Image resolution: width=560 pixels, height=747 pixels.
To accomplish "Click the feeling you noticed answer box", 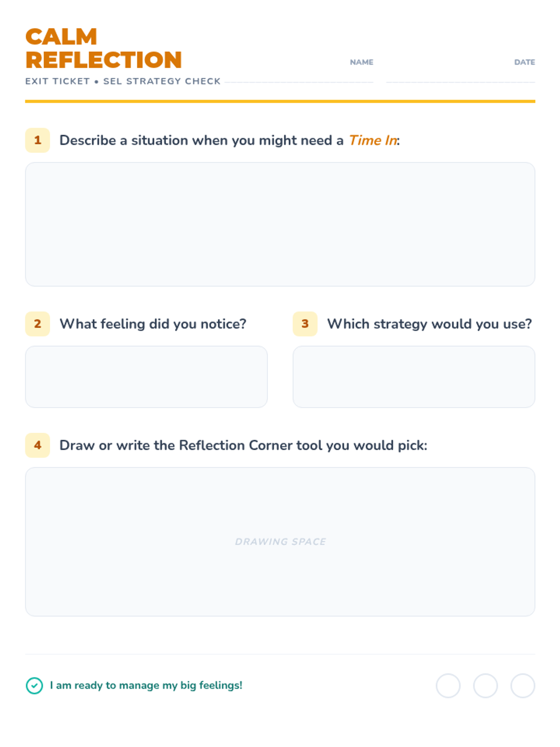I will tap(146, 377).
